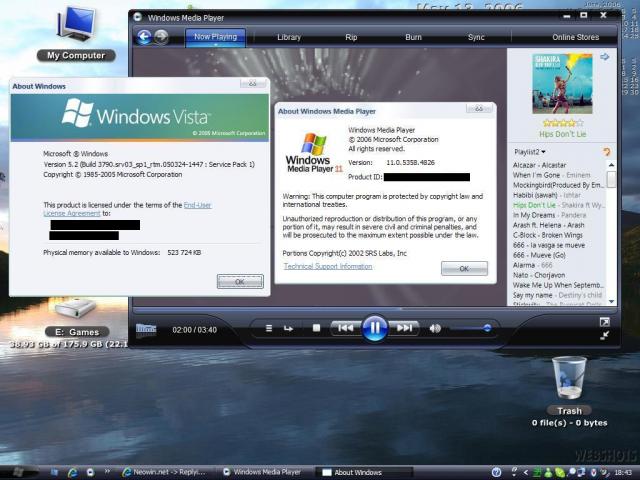Open the E: Games drive icon

point(77,318)
